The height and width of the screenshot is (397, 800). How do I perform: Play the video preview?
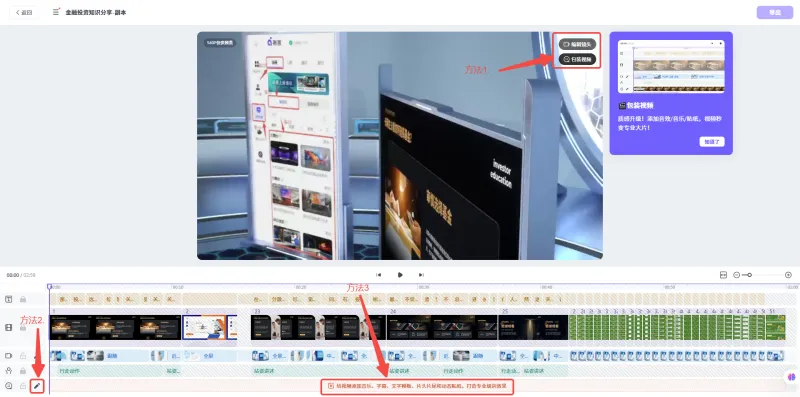click(x=400, y=275)
